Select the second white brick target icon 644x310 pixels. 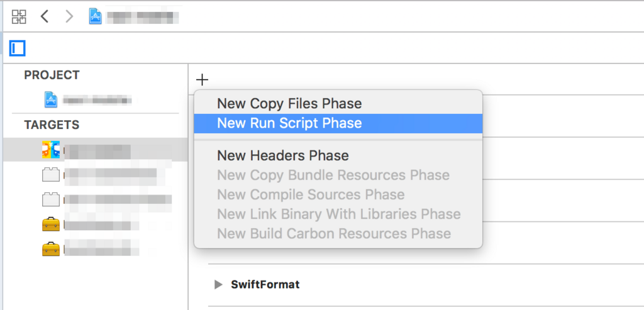tap(51, 200)
